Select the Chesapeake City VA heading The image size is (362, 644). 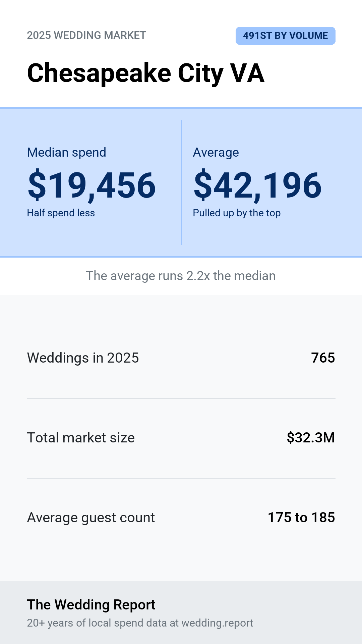[x=146, y=73]
